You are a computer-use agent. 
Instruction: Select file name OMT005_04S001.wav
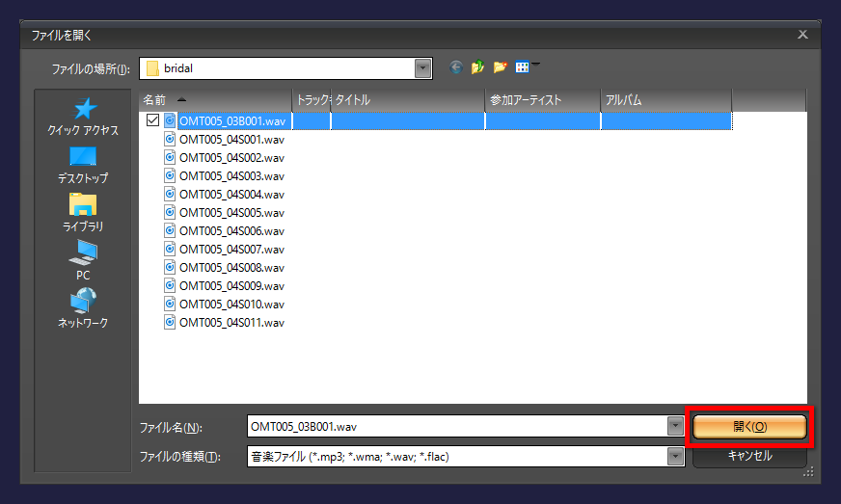tap(231, 140)
